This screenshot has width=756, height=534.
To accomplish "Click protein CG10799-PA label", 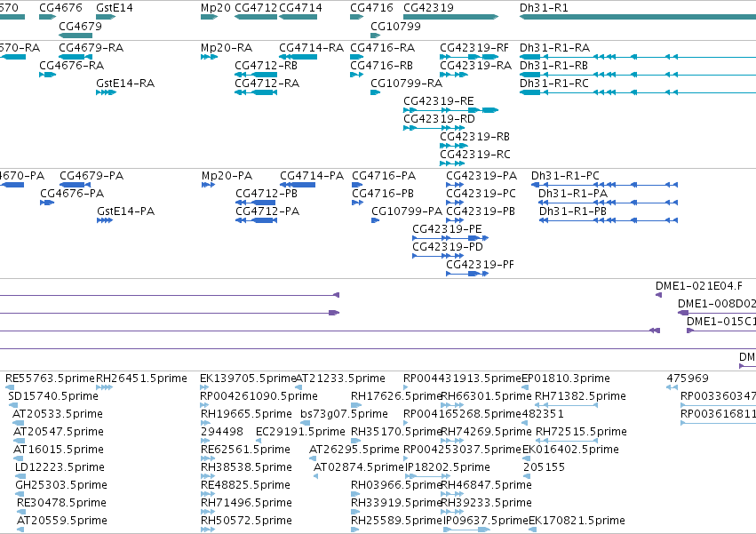I will 407,211.
